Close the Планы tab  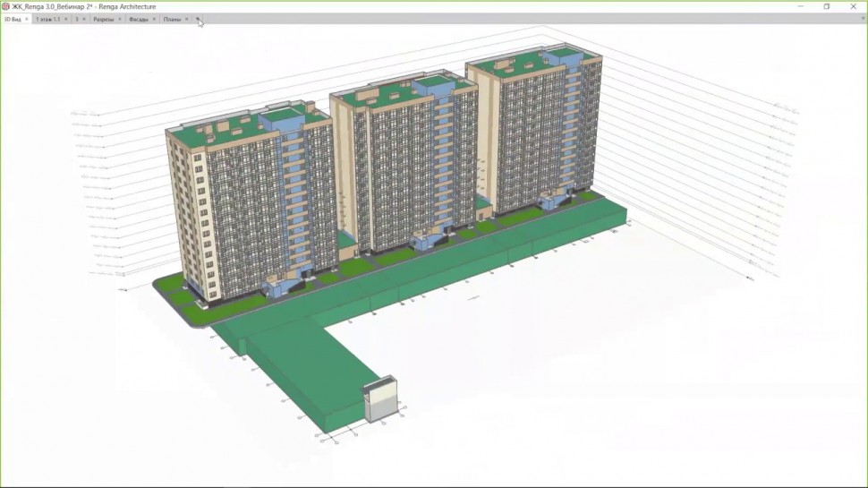[x=186, y=19]
